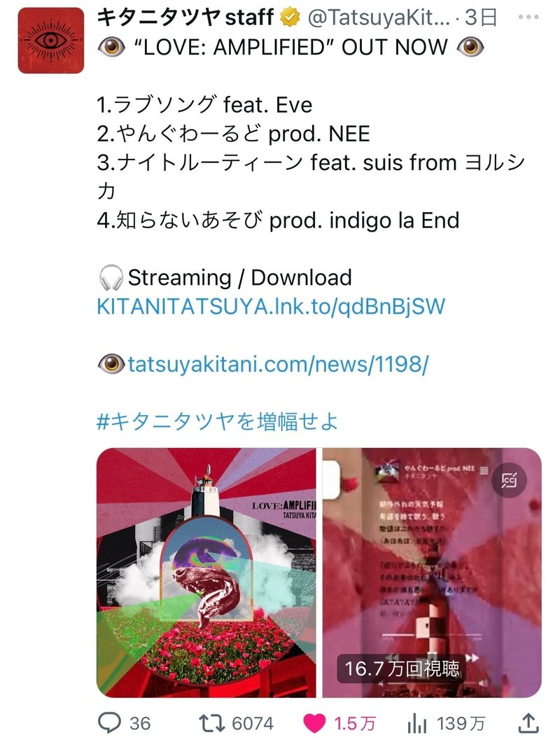Toggle the pink heart like button

314,723
